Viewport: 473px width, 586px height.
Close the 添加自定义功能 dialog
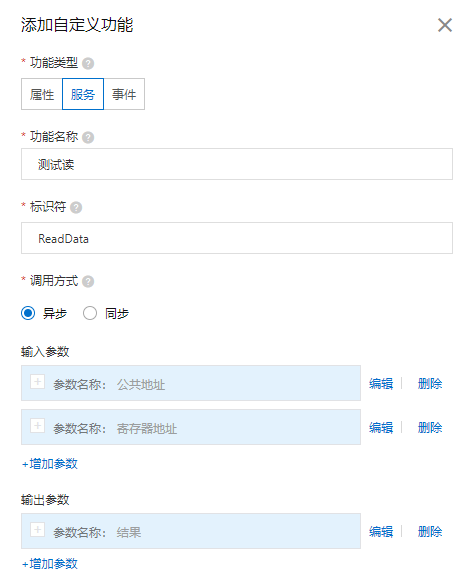click(x=445, y=25)
